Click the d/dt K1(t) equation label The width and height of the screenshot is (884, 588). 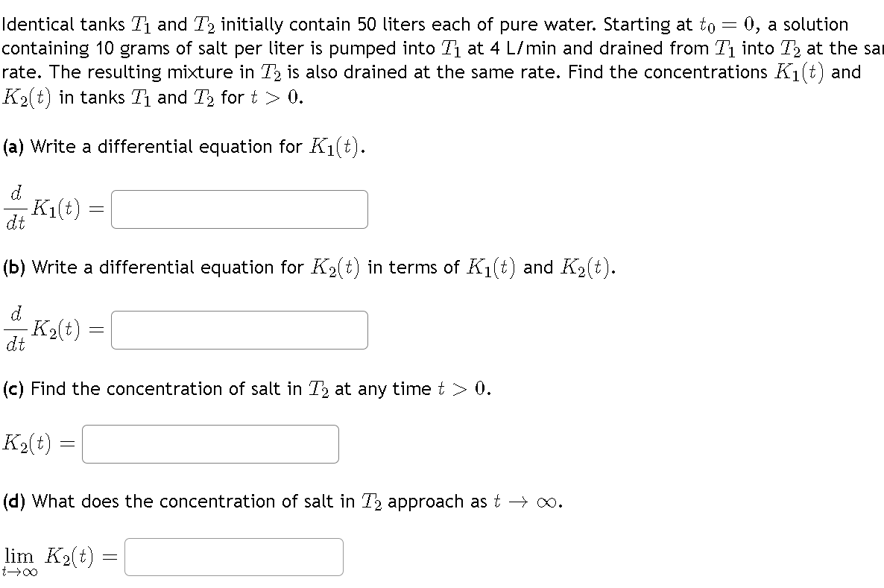(x=52, y=209)
